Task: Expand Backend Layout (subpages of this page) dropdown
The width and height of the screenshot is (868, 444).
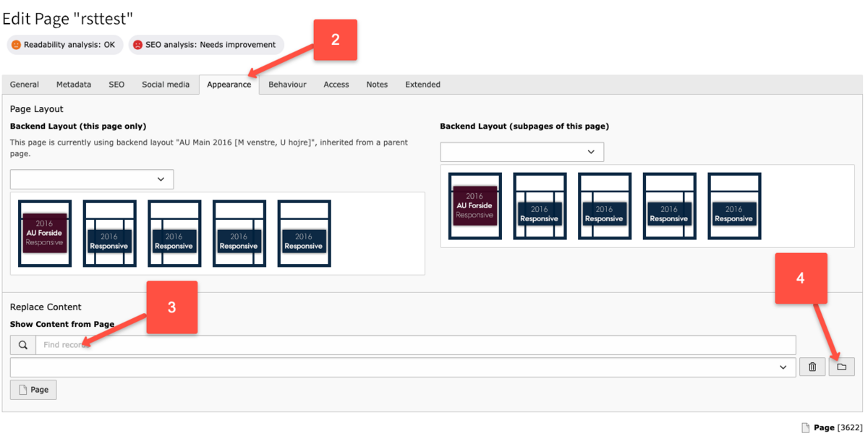Action: tap(522, 152)
